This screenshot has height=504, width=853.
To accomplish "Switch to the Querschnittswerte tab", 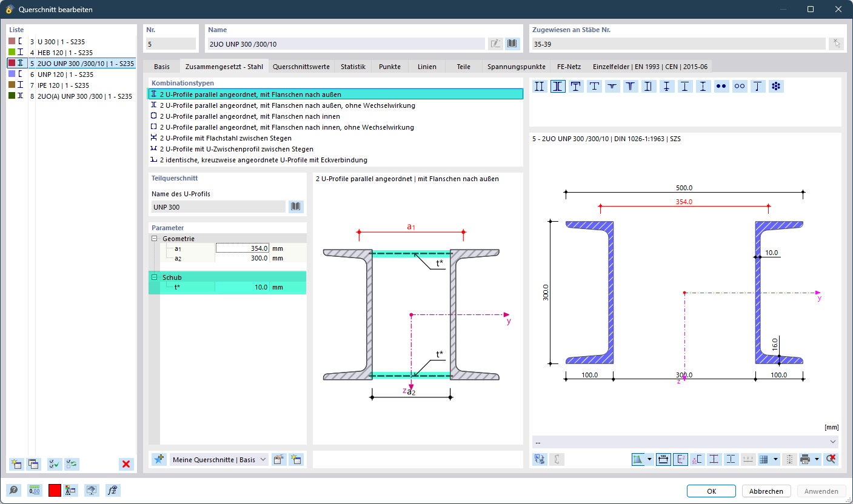I will point(301,67).
